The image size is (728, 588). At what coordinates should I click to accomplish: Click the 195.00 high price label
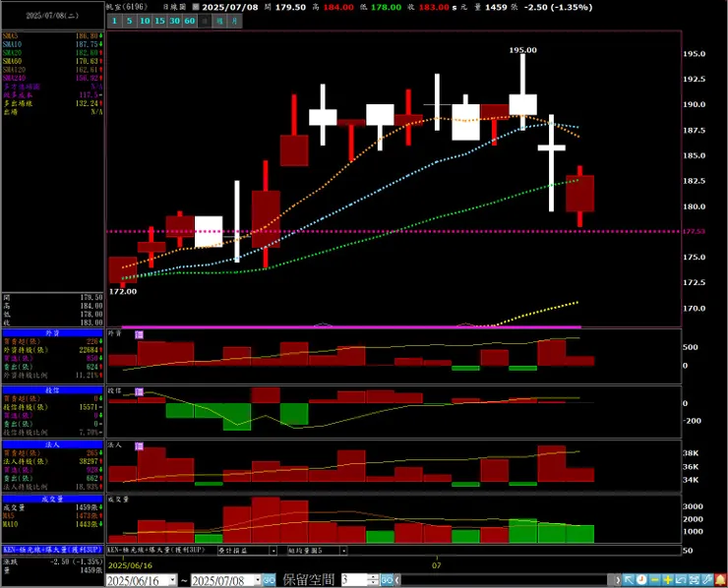pyautogui.click(x=522, y=50)
